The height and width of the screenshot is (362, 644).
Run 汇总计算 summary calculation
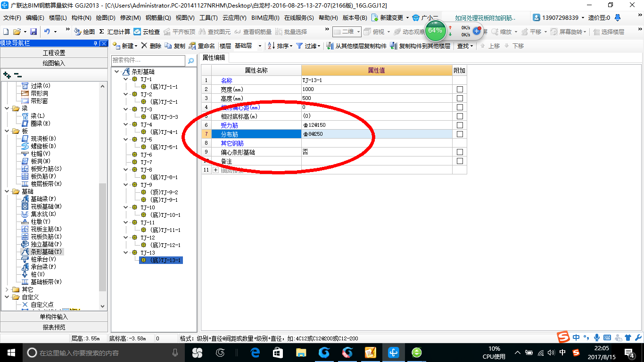115,32
